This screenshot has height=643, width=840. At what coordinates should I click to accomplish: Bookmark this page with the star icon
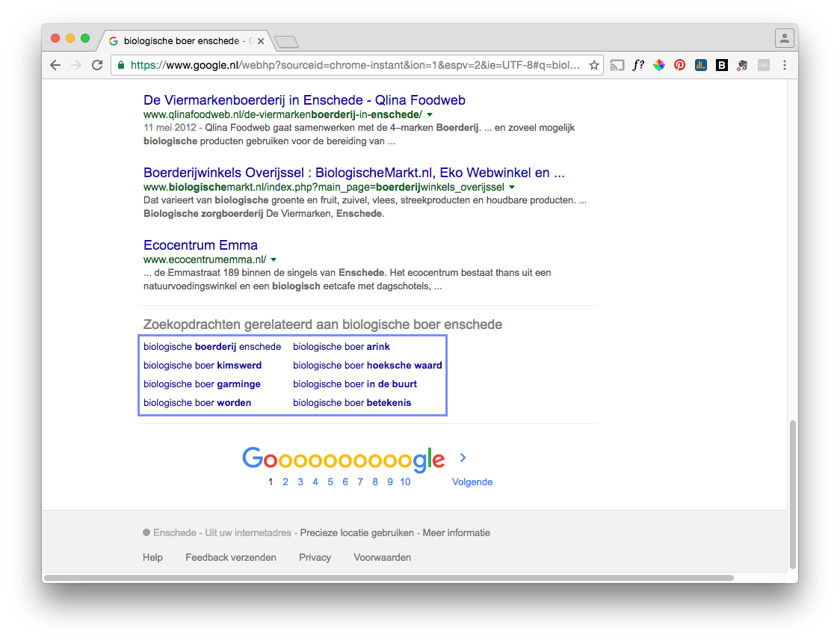coord(593,65)
